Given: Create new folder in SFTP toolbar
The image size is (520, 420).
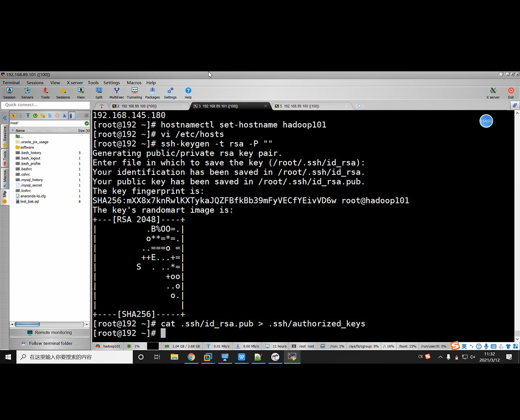Looking at the screenshot, I should click(42, 116).
